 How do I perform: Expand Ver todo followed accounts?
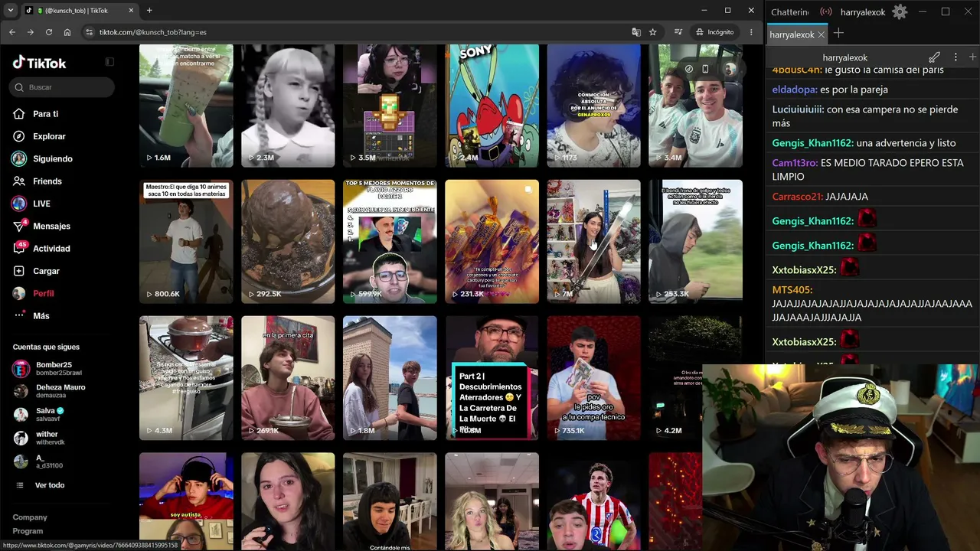pyautogui.click(x=50, y=485)
